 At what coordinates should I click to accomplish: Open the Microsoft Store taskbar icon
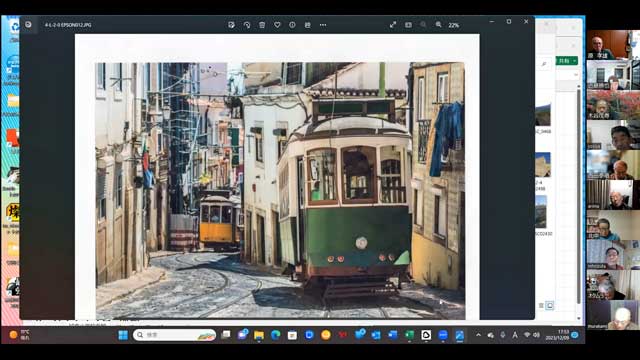292,335
